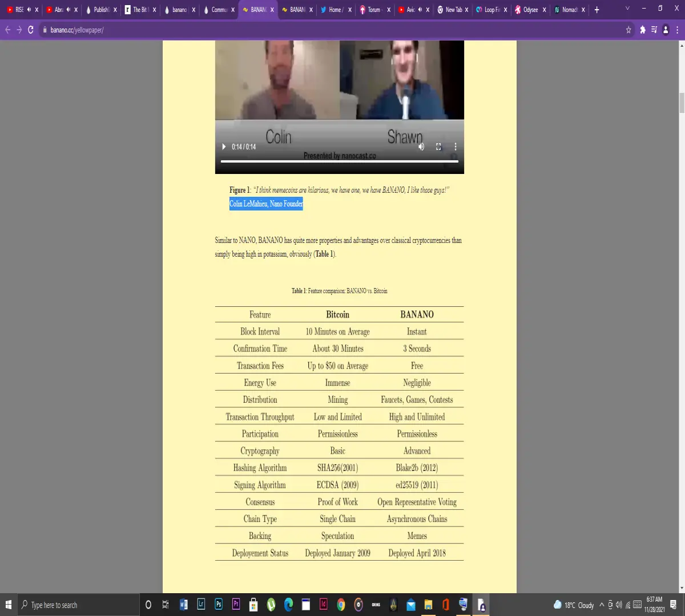The width and height of the screenshot is (685, 616).
Task: Open weather widget 18°C Cloudy
Action: [x=574, y=605]
